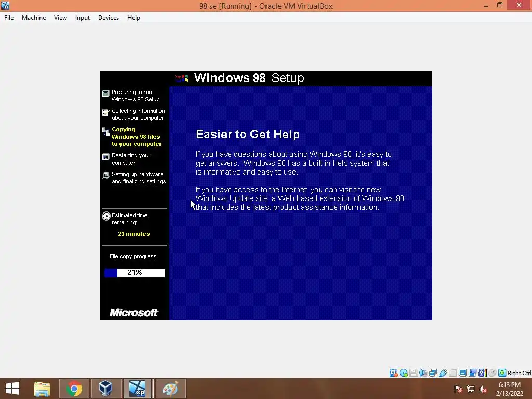The width and height of the screenshot is (532, 399).
Task: Click the Preparing to run Setup step icon
Action: click(x=105, y=94)
